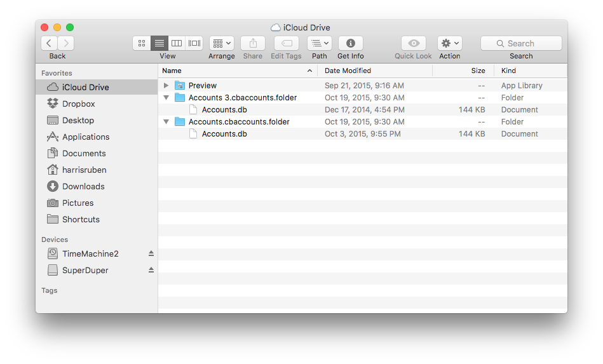Viewport: 603px width, 364px height.
Task: Eject the SuperDuper drive
Action: point(151,270)
